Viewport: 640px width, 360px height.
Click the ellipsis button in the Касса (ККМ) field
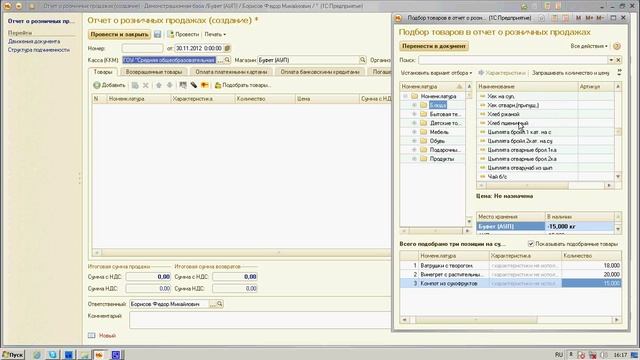click(220, 60)
